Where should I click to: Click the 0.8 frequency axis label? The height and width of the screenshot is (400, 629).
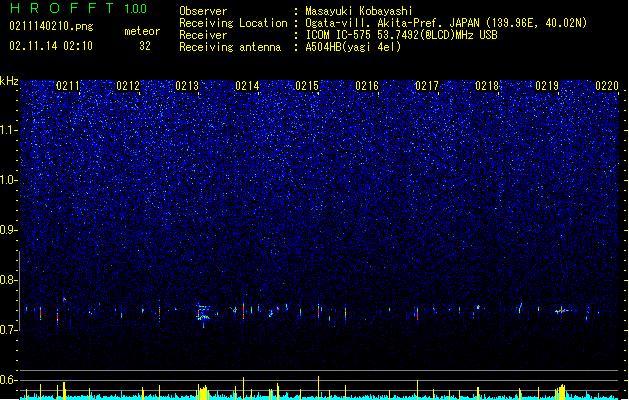click(8, 280)
